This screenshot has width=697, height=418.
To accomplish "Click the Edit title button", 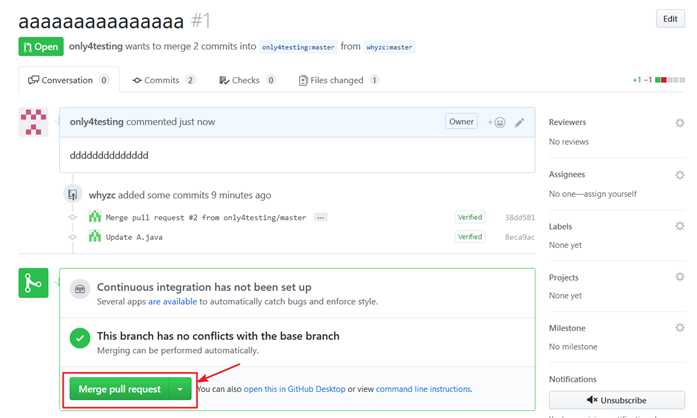I will (670, 19).
